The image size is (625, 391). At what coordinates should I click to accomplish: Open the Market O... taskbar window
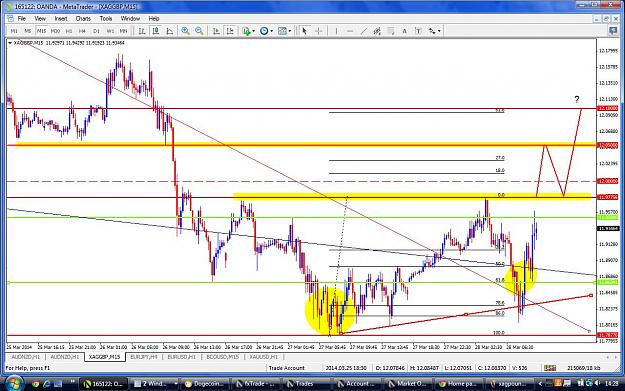coord(408,384)
